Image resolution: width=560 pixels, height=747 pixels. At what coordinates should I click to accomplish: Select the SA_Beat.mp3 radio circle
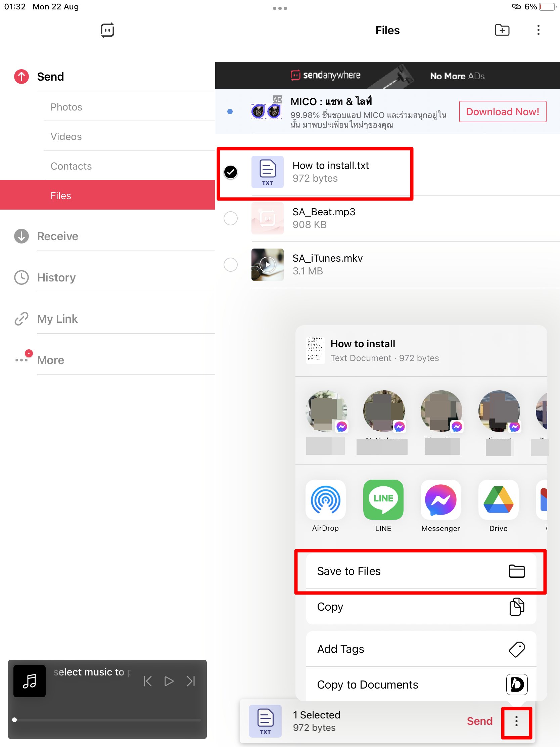(231, 218)
